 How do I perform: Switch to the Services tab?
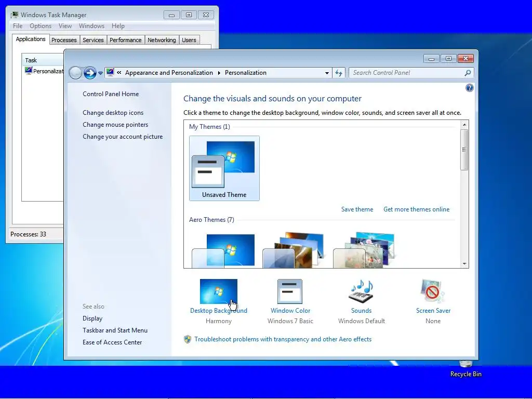[x=93, y=40]
